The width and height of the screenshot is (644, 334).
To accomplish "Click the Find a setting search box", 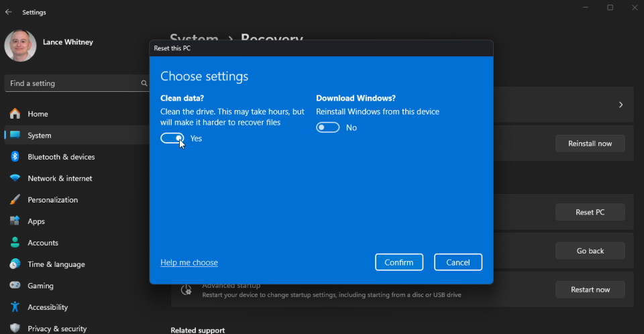I will [x=76, y=83].
